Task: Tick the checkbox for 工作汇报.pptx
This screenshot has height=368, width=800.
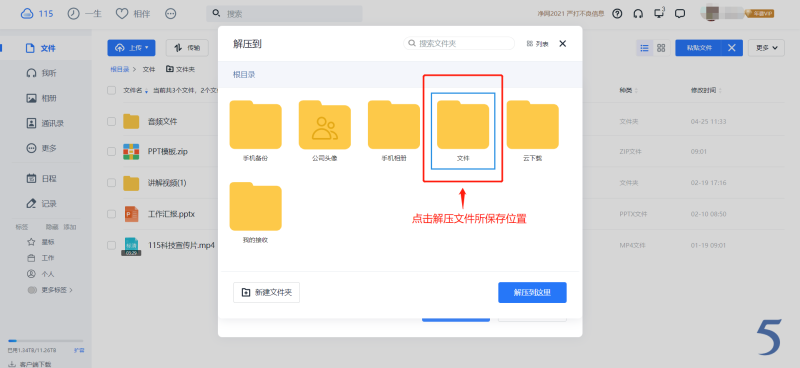Action: pos(111,214)
